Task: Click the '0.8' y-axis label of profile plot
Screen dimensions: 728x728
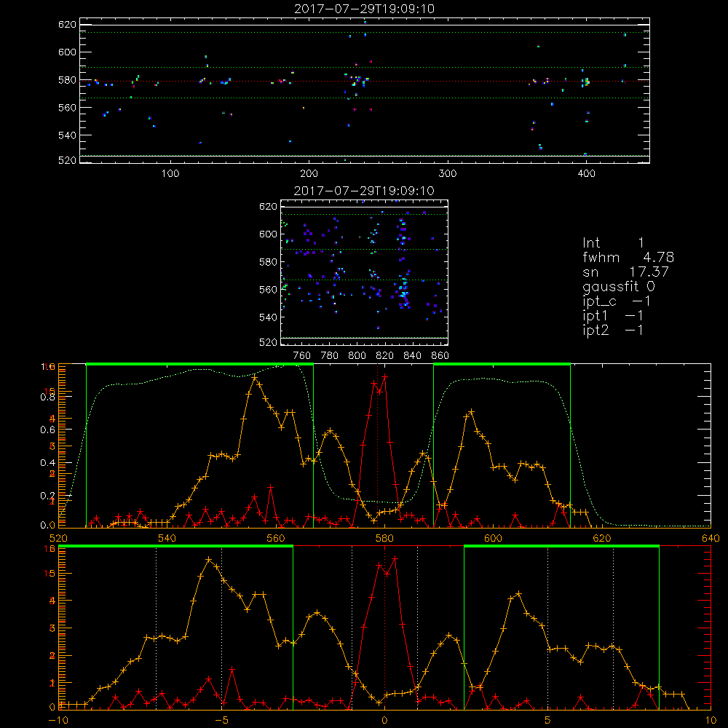Action: [x=48, y=397]
